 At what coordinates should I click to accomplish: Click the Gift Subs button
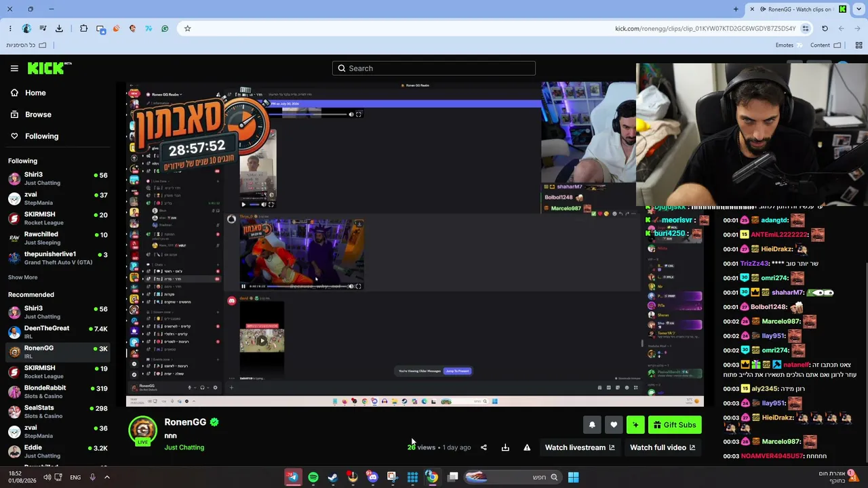675,425
